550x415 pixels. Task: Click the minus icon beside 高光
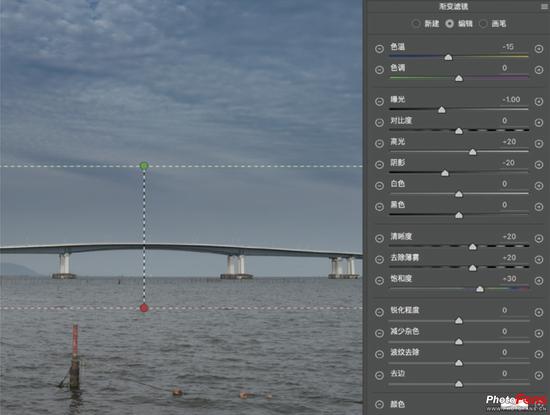pyautogui.click(x=379, y=143)
